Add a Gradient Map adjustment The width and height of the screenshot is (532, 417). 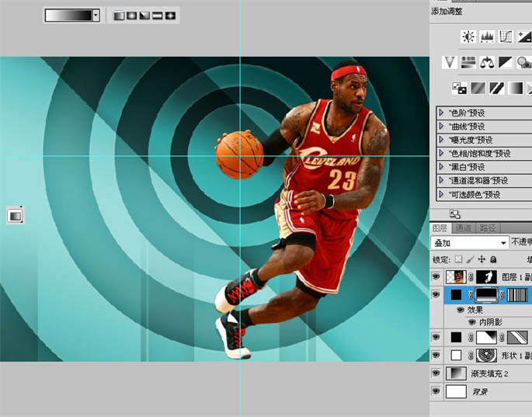pyautogui.click(x=515, y=89)
